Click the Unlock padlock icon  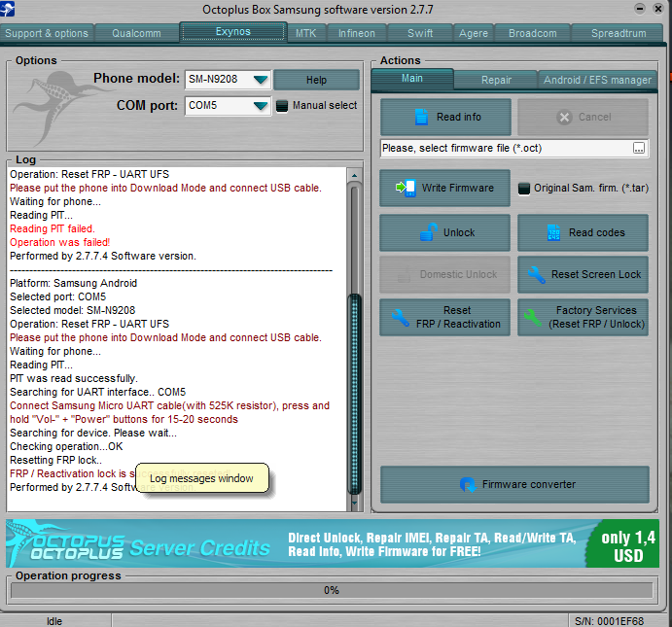click(429, 232)
